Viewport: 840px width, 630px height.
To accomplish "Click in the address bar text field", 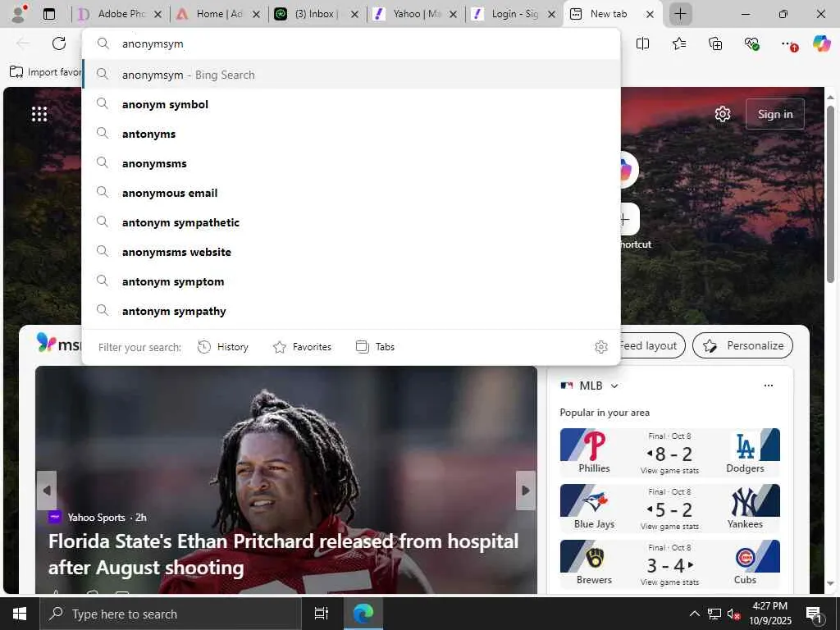I will pos(351,43).
